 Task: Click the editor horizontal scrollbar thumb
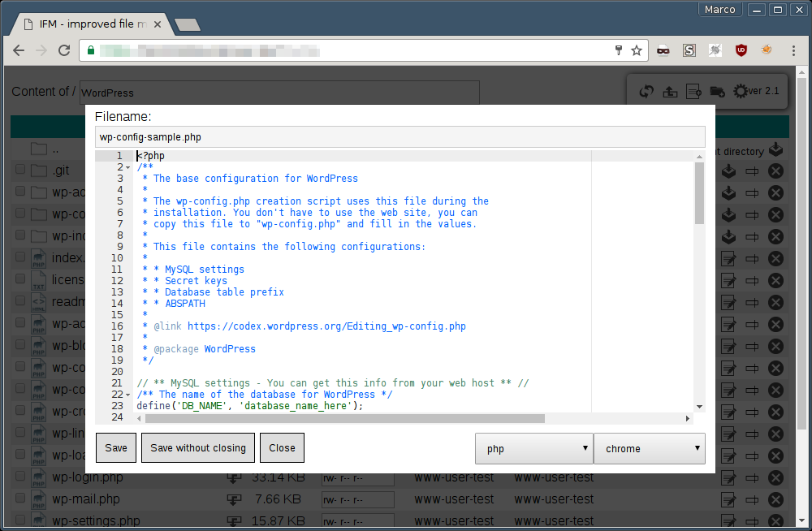[x=344, y=418]
